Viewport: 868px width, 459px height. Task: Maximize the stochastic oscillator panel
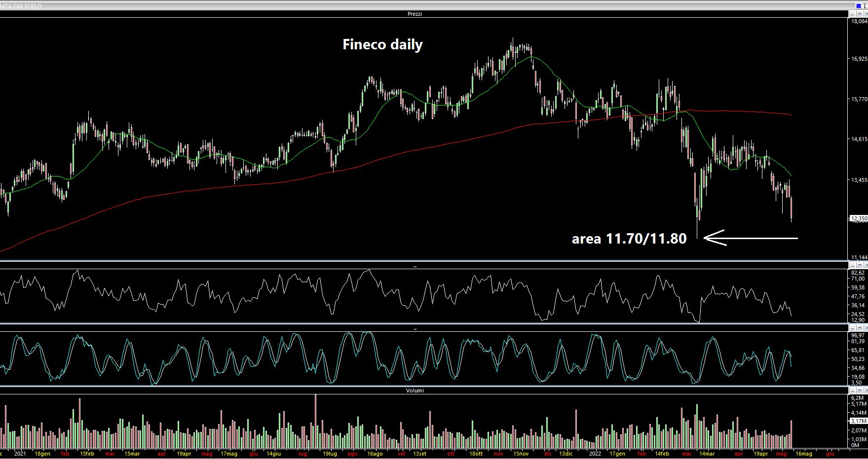tap(860, 328)
